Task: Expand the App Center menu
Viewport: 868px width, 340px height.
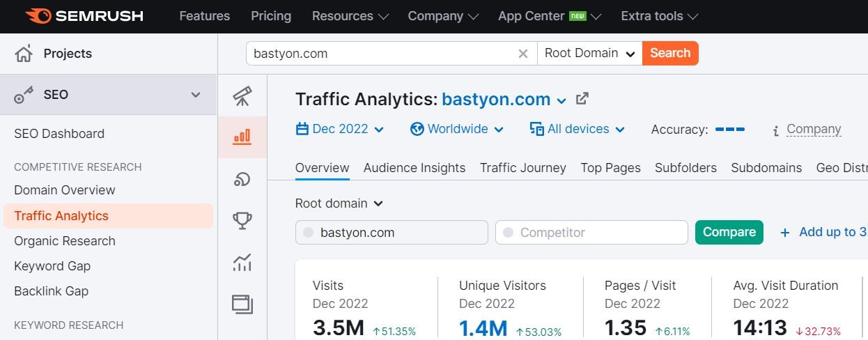Action: [550, 15]
